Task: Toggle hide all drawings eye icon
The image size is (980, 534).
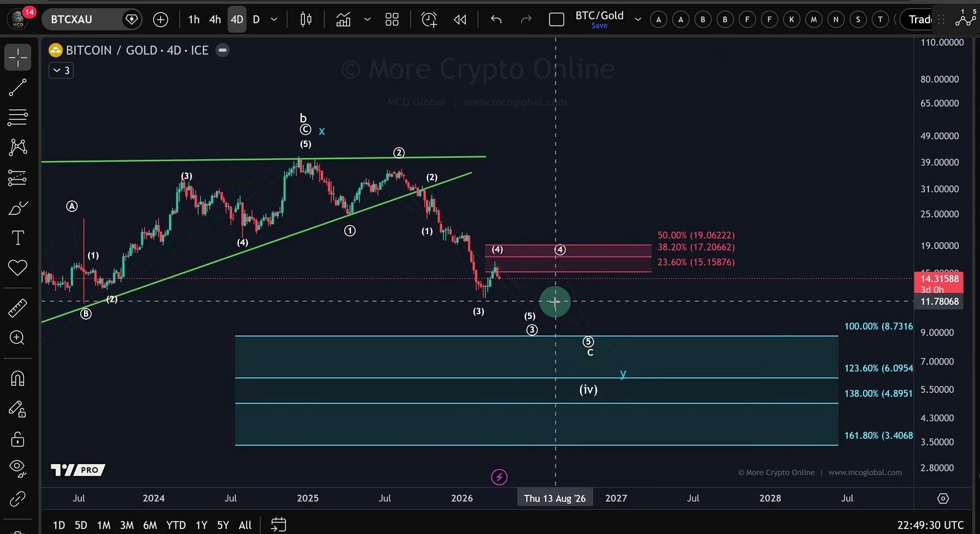Action: (18, 468)
